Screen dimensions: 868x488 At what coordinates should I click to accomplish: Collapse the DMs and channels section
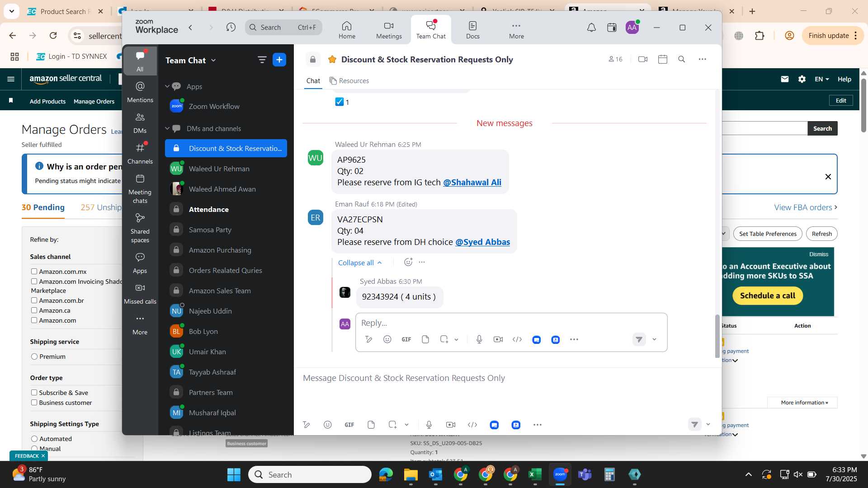tap(167, 128)
